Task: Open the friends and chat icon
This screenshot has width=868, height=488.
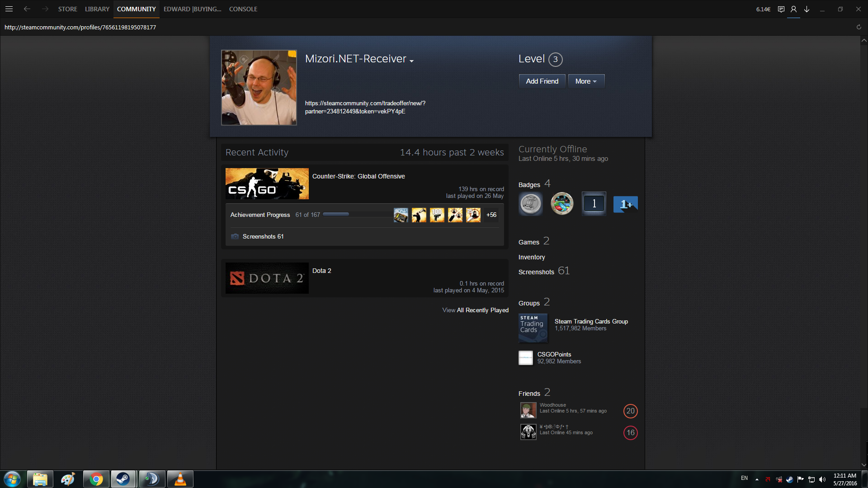Action: click(x=781, y=9)
